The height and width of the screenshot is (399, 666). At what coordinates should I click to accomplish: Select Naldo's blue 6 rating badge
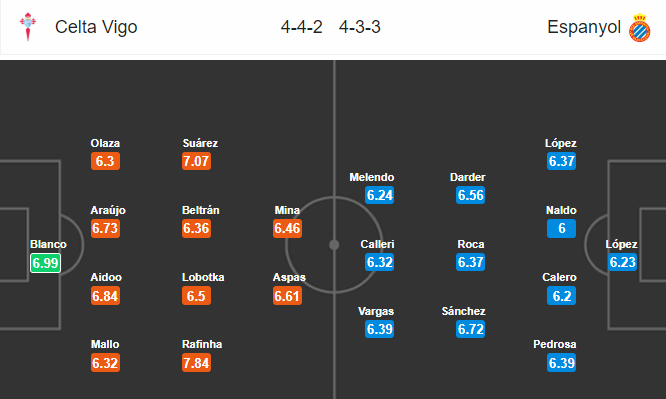pos(562,228)
